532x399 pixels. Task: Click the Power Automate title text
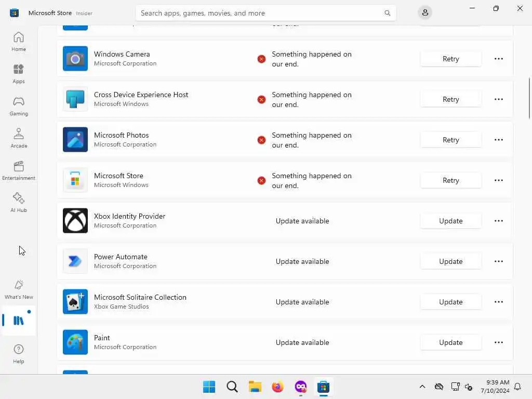[121, 257]
